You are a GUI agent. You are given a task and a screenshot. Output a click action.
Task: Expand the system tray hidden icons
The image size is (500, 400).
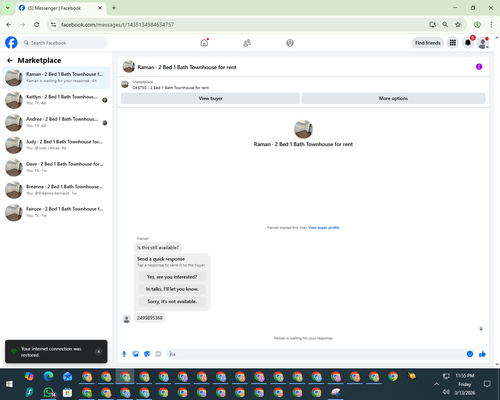click(x=436, y=384)
